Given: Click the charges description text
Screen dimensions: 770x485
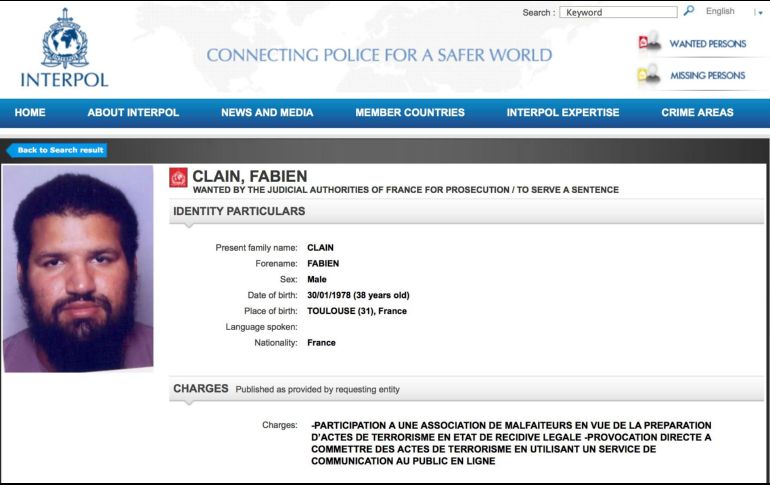Looking at the screenshot, I should 511,443.
